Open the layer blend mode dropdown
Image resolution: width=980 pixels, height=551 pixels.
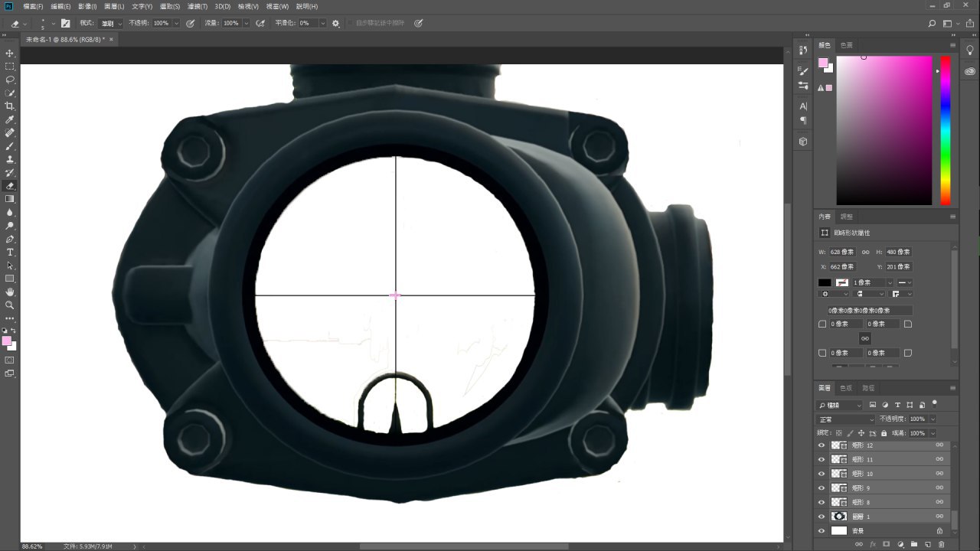tap(846, 419)
